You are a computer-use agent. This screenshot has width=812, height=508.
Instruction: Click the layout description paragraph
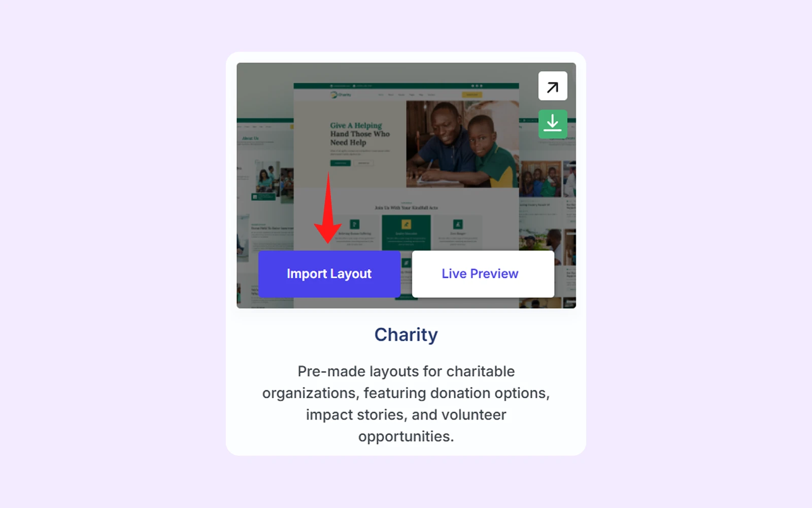pyautogui.click(x=406, y=404)
